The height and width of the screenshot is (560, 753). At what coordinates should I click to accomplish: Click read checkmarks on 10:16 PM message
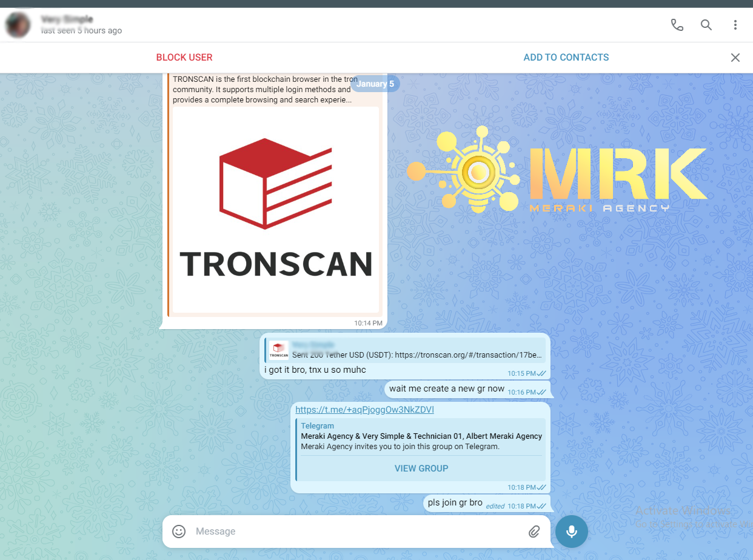click(x=541, y=392)
